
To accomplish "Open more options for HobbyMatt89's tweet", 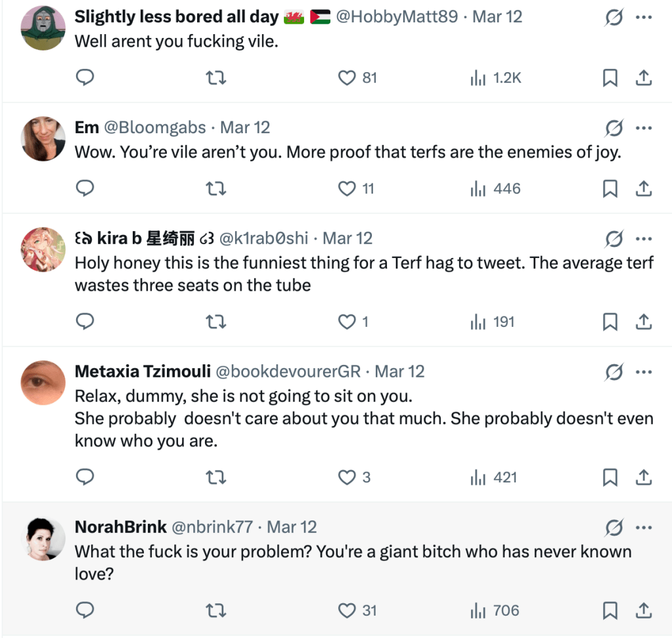I will pyautogui.click(x=644, y=17).
